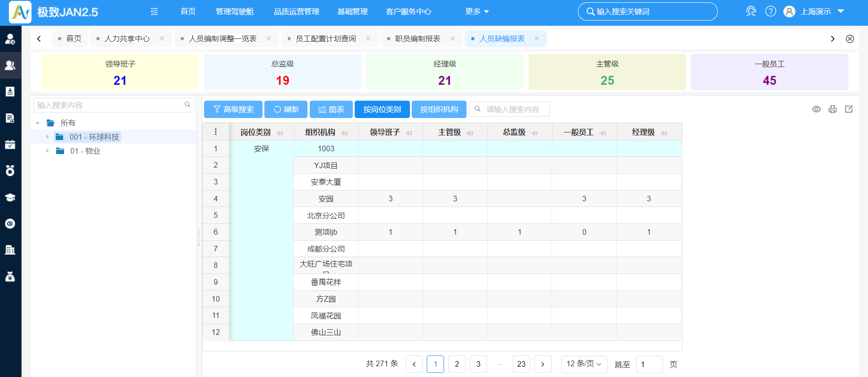Image resolution: width=868 pixels, height=377 pixels.
Task: Click the 领导班子 summary card
Action: pyautogui.click(x=120, y=72)
